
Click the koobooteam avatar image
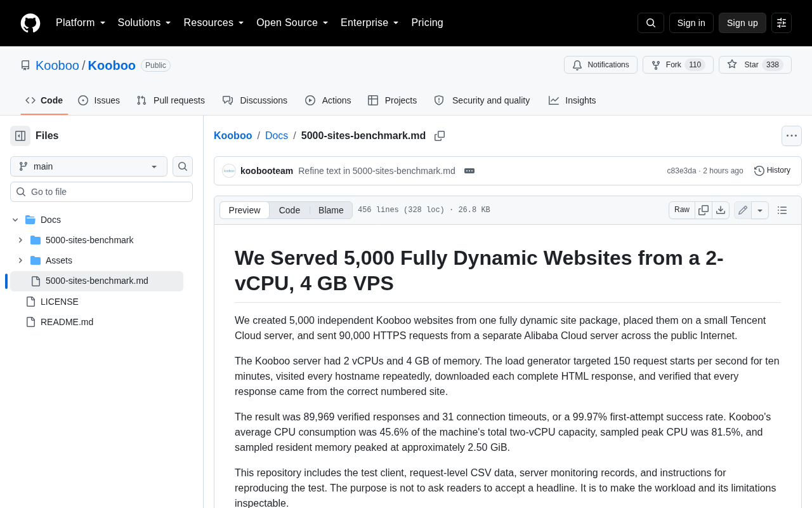coord(229,171)
